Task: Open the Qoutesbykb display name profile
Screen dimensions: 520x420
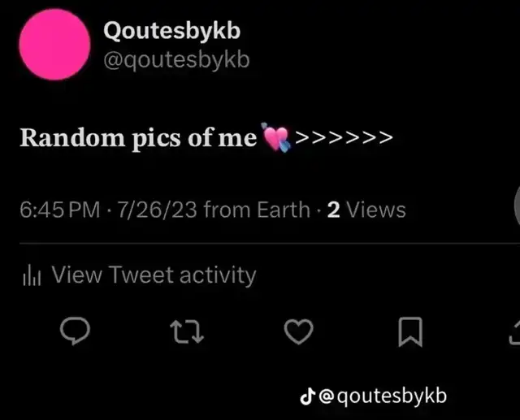Action: [171, 31]
